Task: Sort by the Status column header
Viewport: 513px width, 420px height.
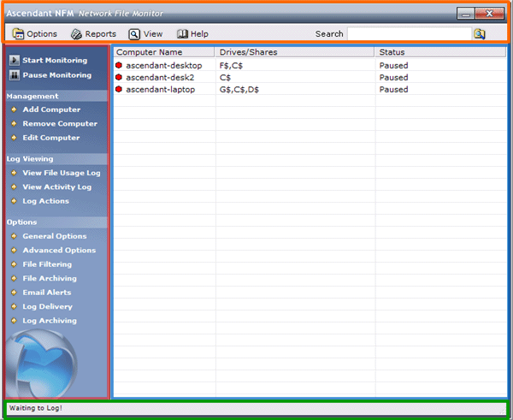Action: tap(440, 52)
